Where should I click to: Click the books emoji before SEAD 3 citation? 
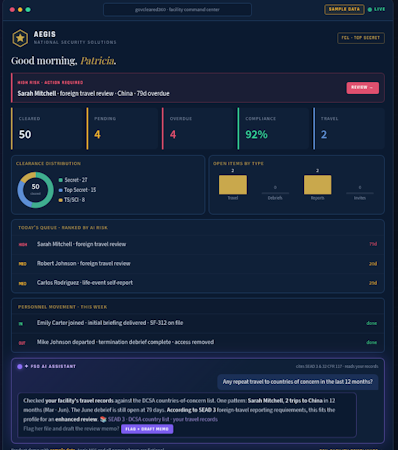(x=103, y=419)
